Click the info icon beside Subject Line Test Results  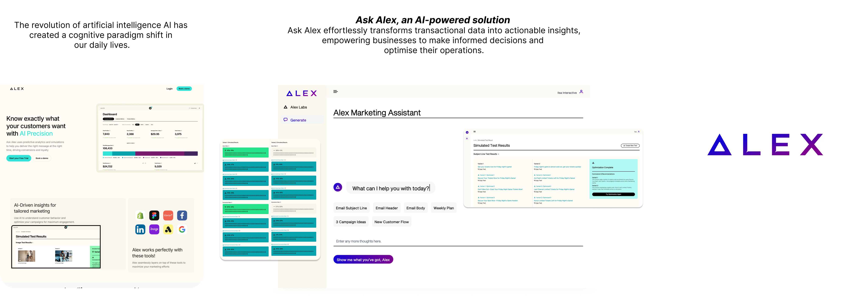coord(498,154)
